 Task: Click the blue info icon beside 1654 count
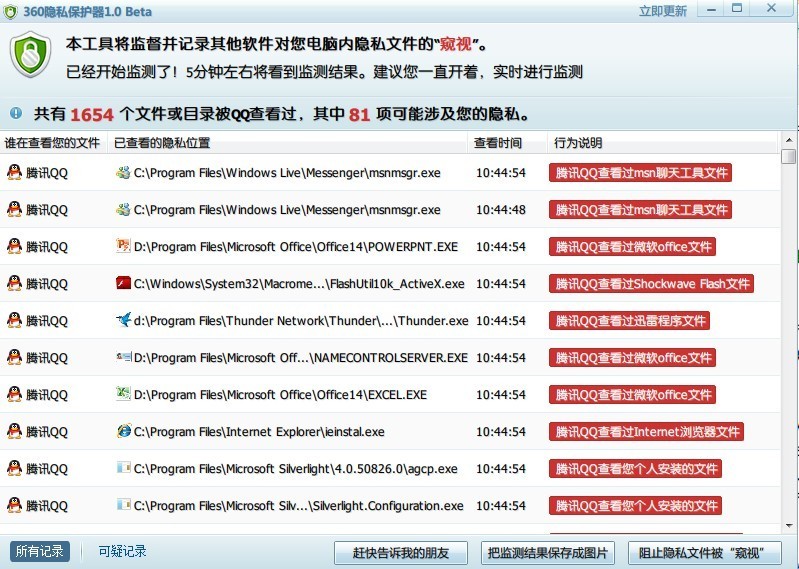click(x=16, y=113)
